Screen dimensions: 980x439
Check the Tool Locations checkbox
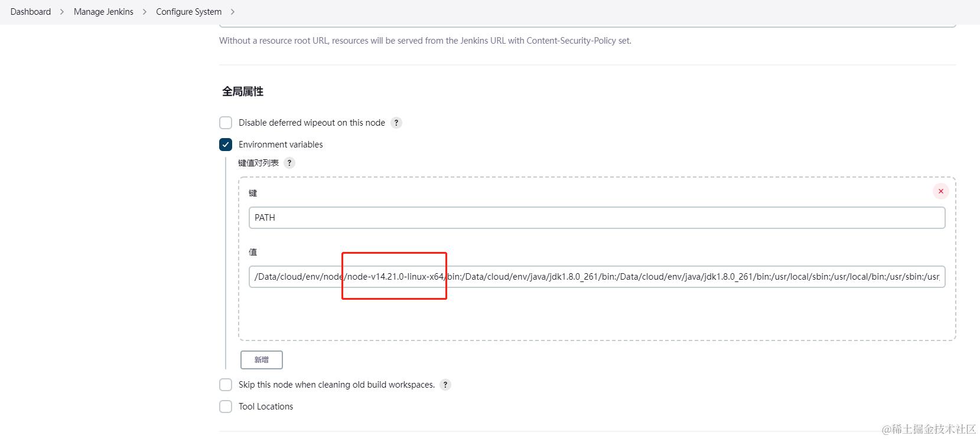pos(226,407)
